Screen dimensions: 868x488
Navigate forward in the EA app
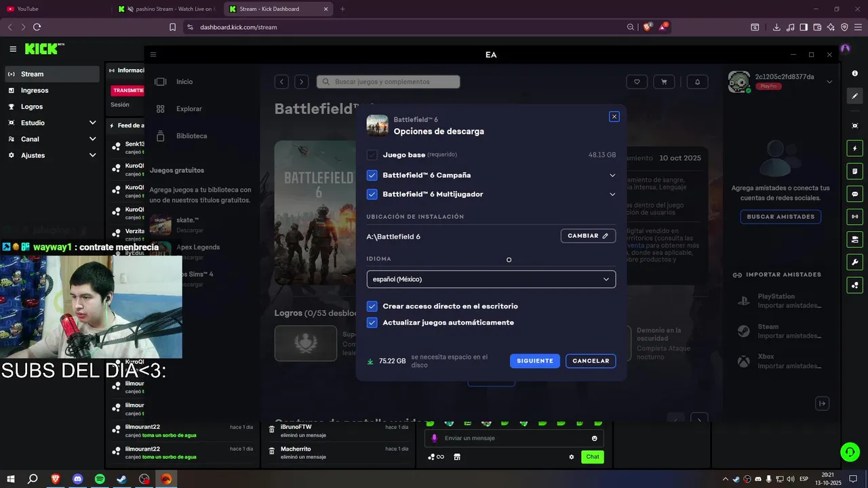click(x=301, y=81)
